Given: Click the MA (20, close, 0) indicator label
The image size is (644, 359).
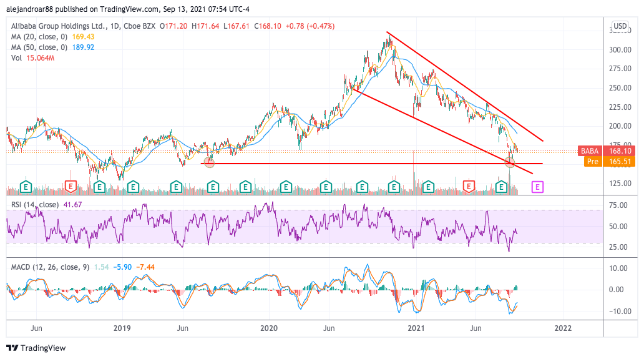Looking at the screenshot, I should coord(39,37).
